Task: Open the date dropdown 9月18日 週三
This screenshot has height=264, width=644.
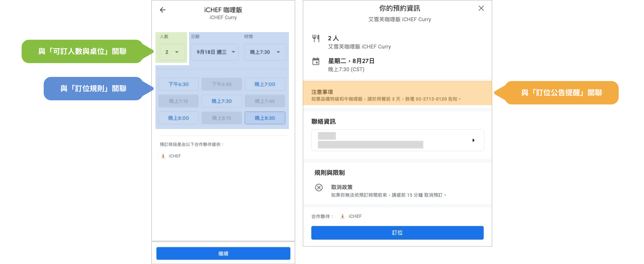Action: coord(215,52)
